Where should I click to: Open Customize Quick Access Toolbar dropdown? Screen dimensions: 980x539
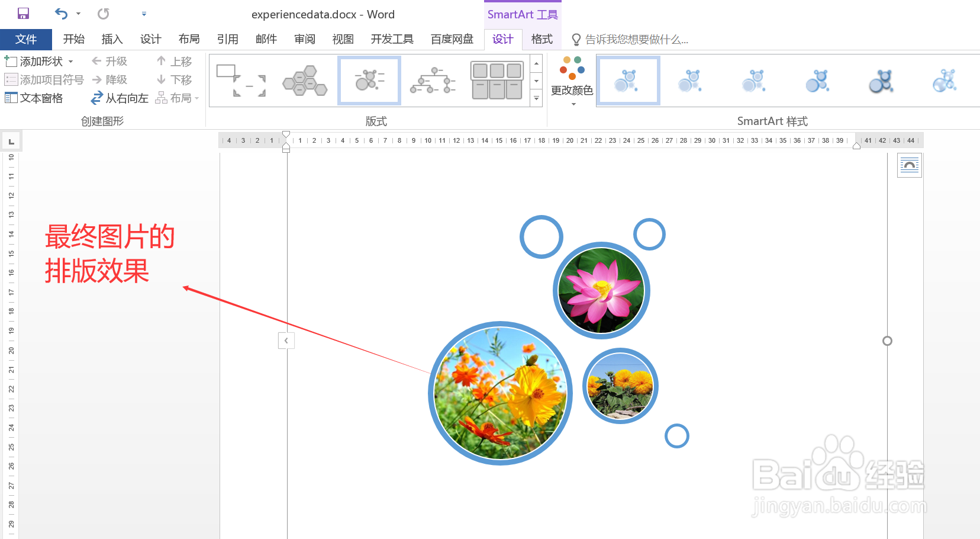(144, 14)
